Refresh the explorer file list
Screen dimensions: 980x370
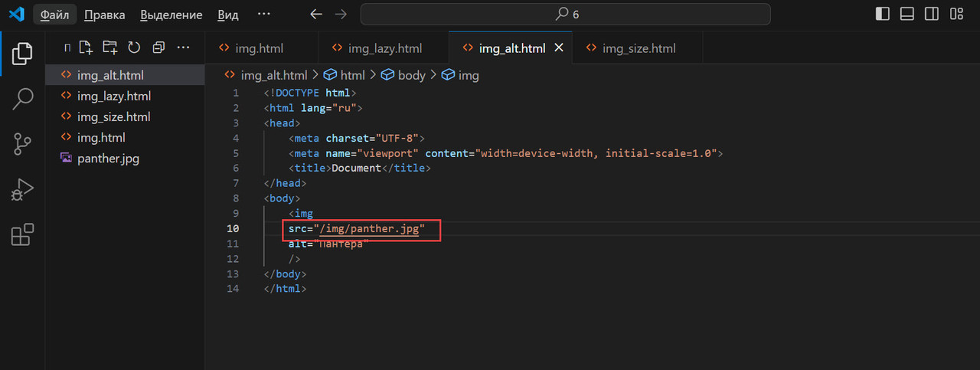point(134,47)
